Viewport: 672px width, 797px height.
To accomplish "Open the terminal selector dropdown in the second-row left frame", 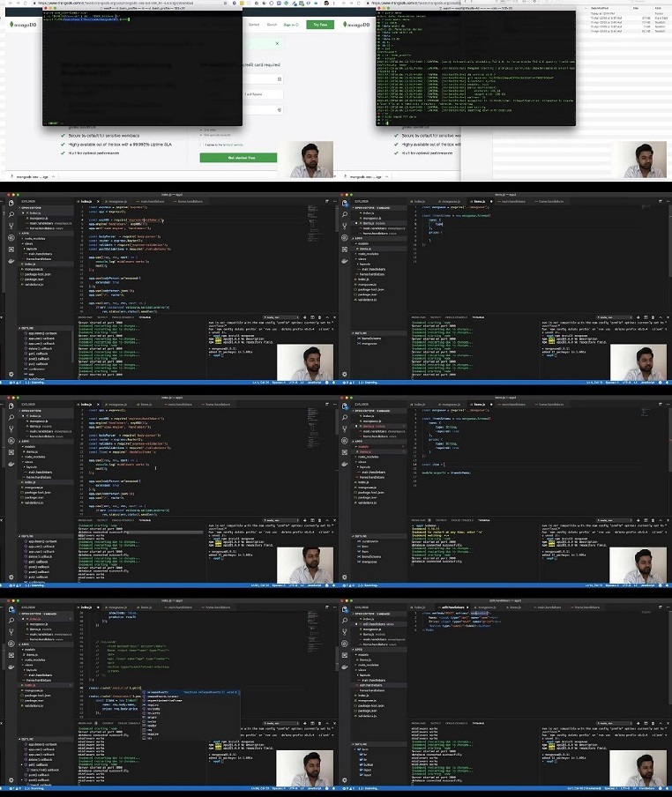I will [x=280, y=317].
